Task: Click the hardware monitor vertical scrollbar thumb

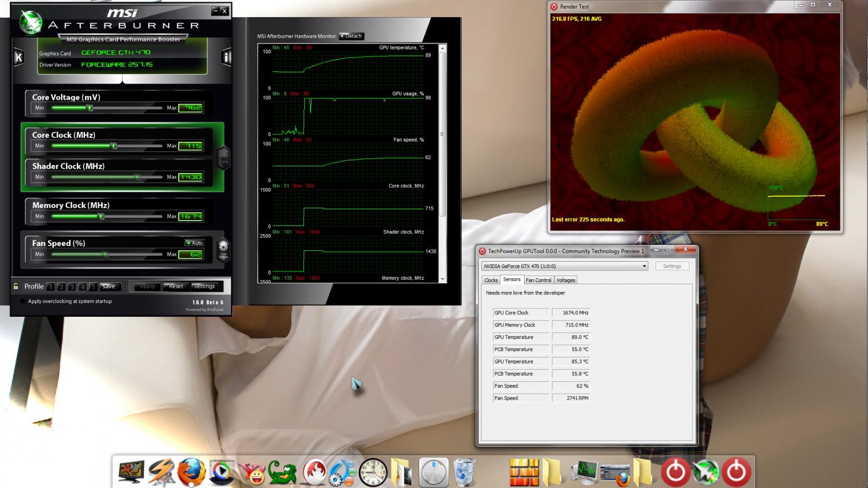Action: point(443,134)
